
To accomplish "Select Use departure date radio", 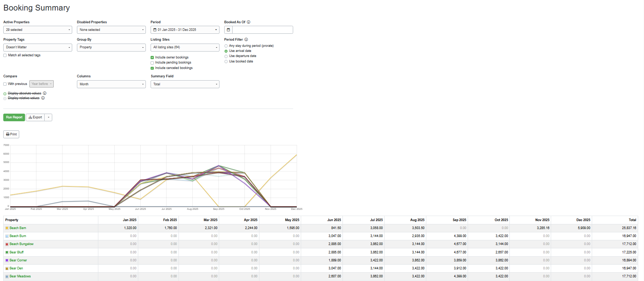I will (x=226, y=56).
